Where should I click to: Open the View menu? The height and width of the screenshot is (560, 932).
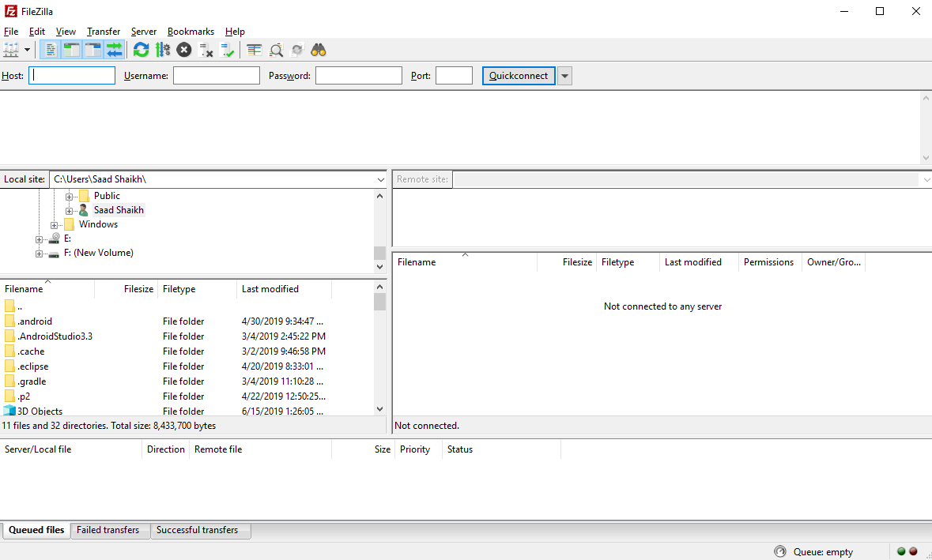pos(66,32)
